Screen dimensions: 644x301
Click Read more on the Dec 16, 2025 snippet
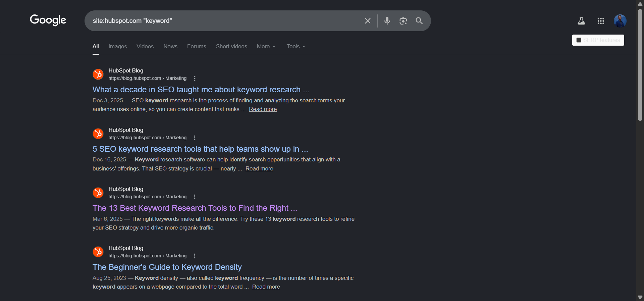pos(259,169)
